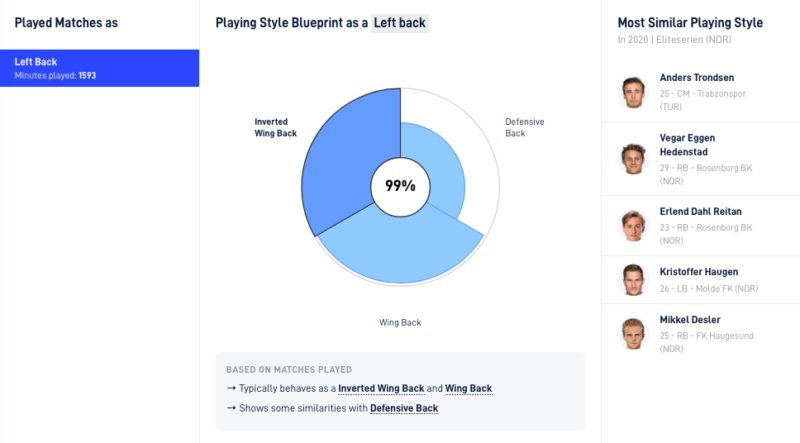Image resolution: width=800 pixels, height=443 pixels.
Task: Open Vegar Eggen Hedenstad name link
Action: [687, 145]
